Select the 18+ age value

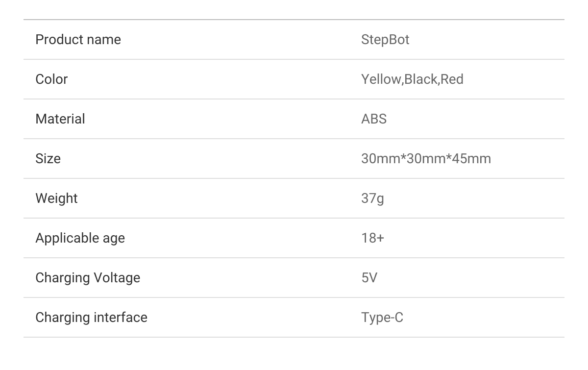[372, 238]
